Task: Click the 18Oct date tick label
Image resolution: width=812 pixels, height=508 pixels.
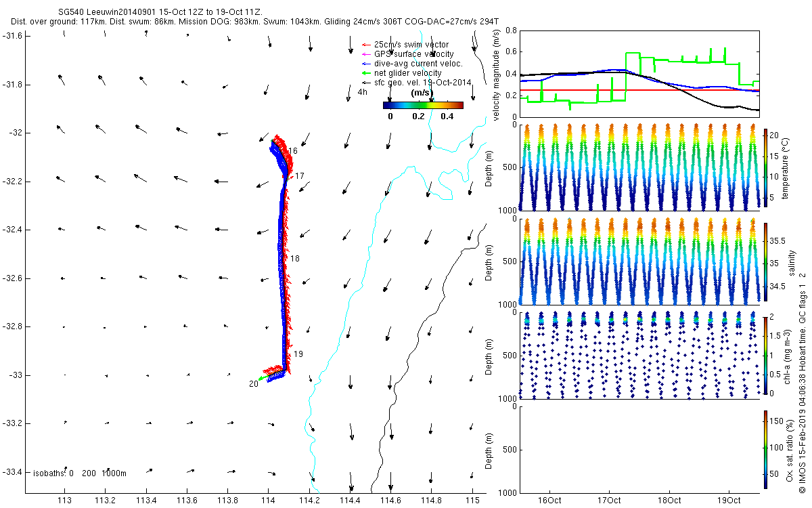Action: [669, 501]
